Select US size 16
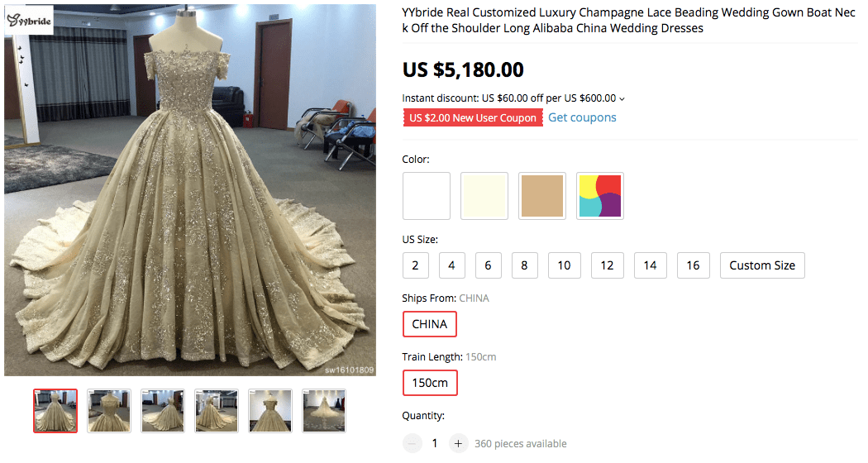The image size is (868, 463). (x=693, y=265)
